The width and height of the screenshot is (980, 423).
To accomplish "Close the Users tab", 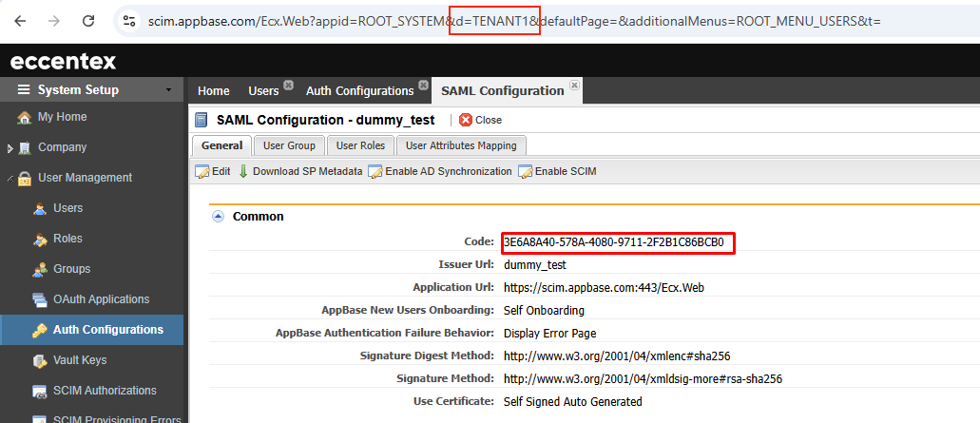I will tap(287, 85).
